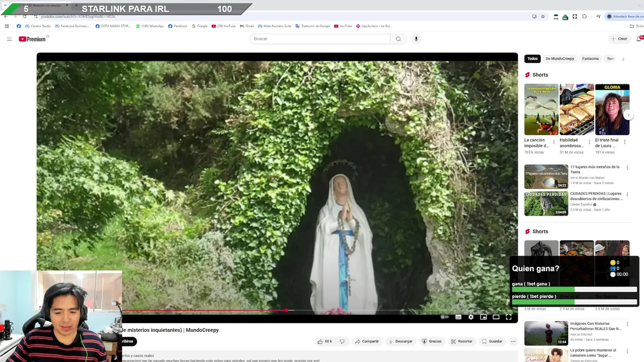The width and height of the screenshot is (644, 362).
Task: Select the Fantasma filter chip
Action: pyautogui.click(x=590, y=59)
